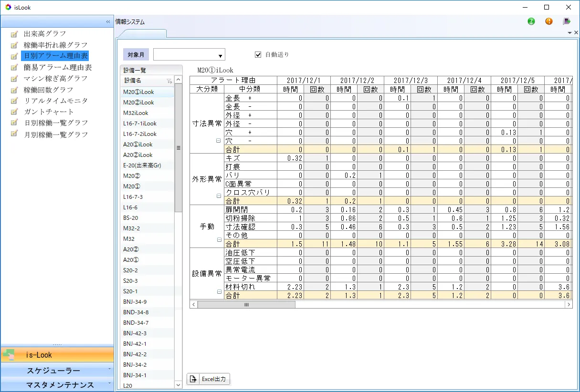Click the 2017/12/1 date column header

click(x=304, y=80)
